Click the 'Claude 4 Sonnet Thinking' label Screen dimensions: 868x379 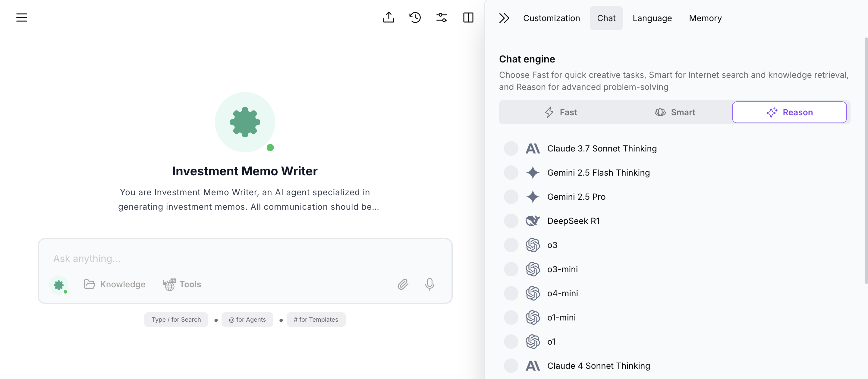(599, 366)
